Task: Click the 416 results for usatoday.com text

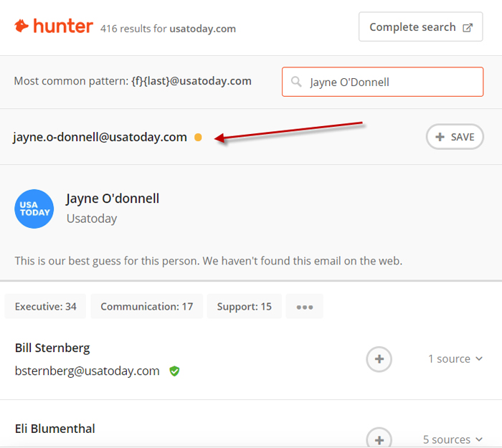Action: point(168,29)
